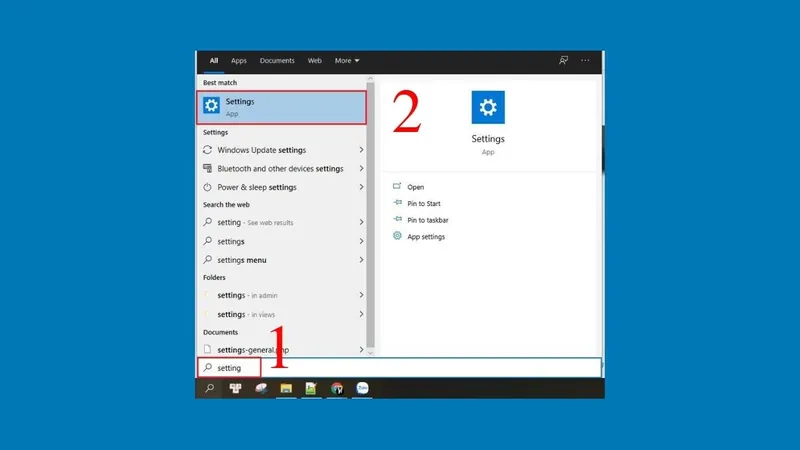
Task: Expand Bluetooth and other devices settings chevron
Action: [361, 169]
